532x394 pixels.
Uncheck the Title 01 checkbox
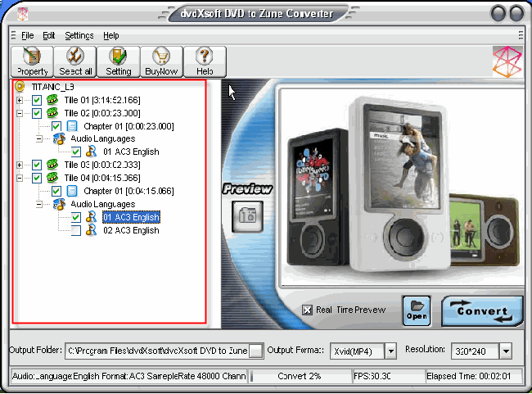pyautogui.click(x=37, y=100)
